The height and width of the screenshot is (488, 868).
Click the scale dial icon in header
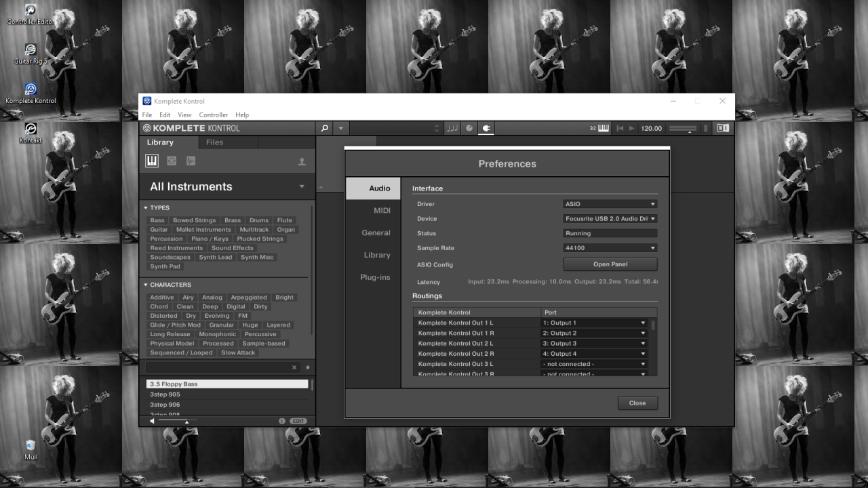[x=469, y=128]
